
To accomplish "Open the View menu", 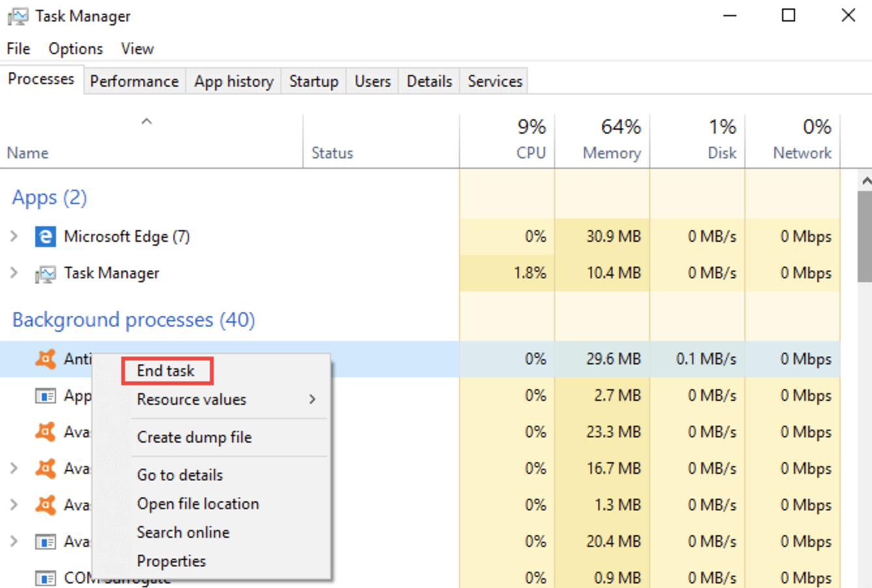I will click(x=137, y=49).
